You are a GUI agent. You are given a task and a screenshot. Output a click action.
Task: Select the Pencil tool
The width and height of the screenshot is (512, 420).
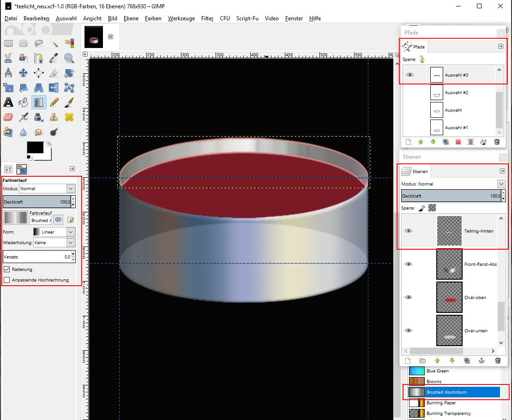54,102
